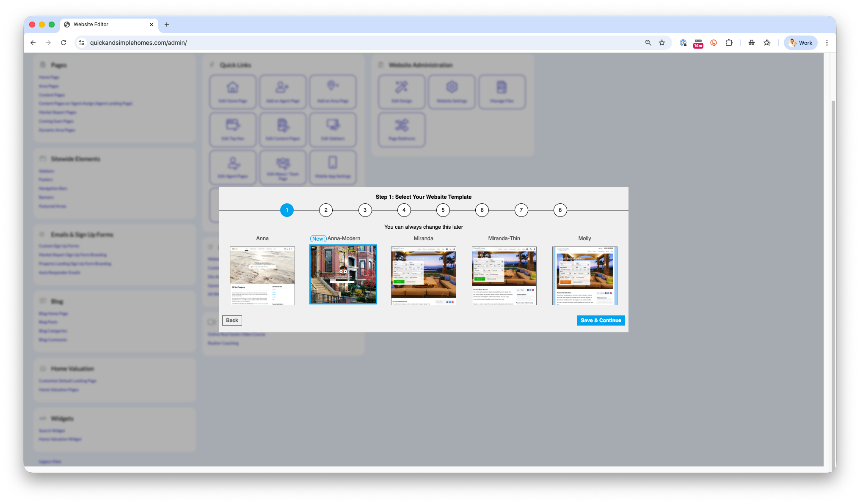Choose the Miranda template thumbnail

[423, 276]
